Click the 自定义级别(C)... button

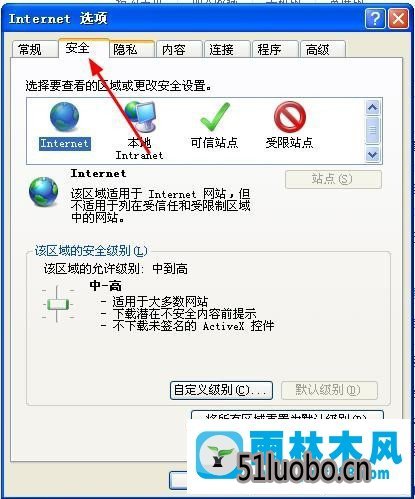click(x=221, y=390)
